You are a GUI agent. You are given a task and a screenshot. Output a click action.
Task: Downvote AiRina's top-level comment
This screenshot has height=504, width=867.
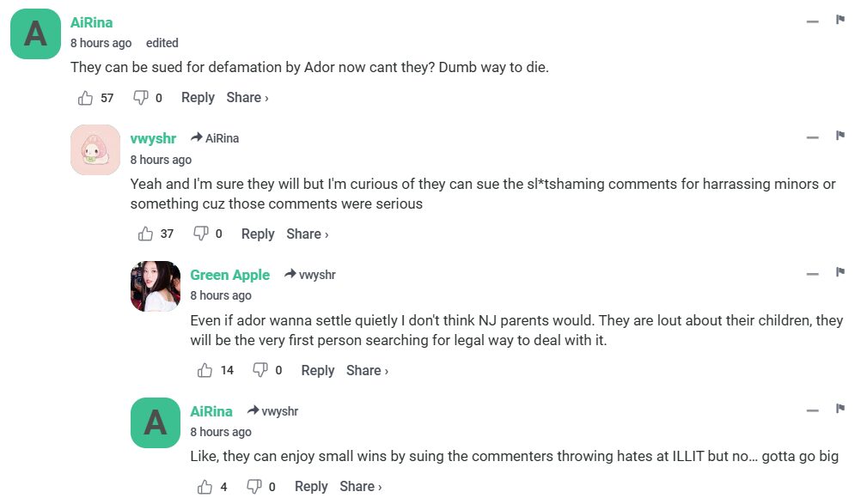coord(140,98)
